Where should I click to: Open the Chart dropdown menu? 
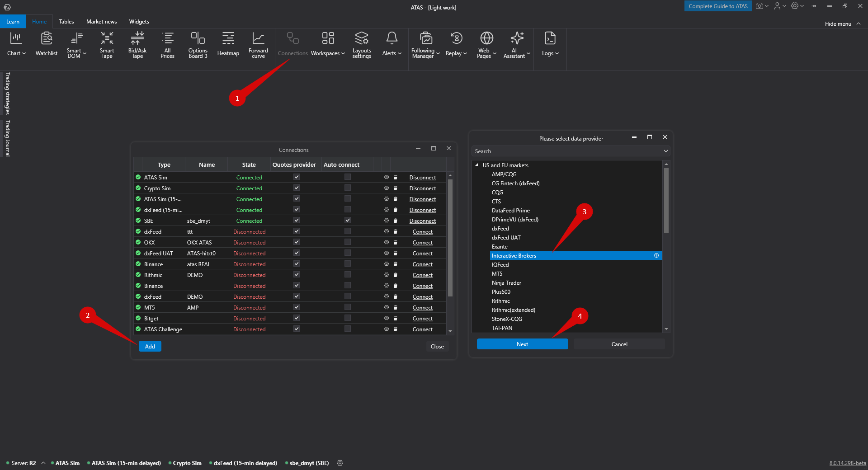point(16,44)
